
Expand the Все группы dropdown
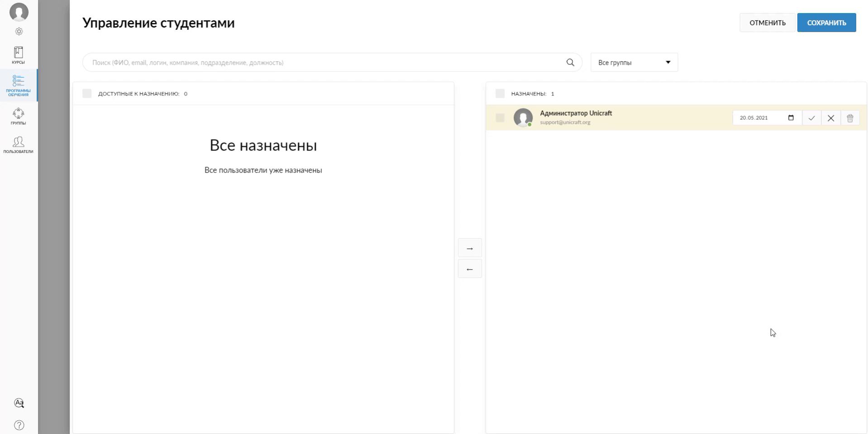pos(634,62)
